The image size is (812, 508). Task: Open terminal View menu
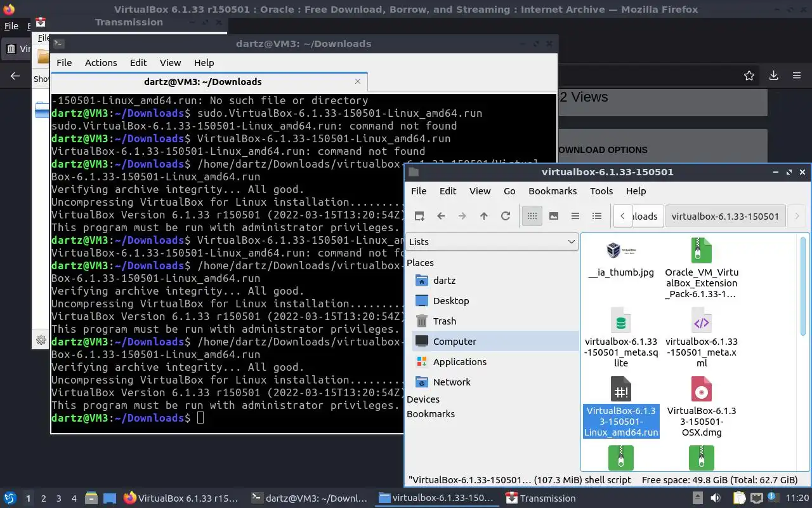coord(170,62)
